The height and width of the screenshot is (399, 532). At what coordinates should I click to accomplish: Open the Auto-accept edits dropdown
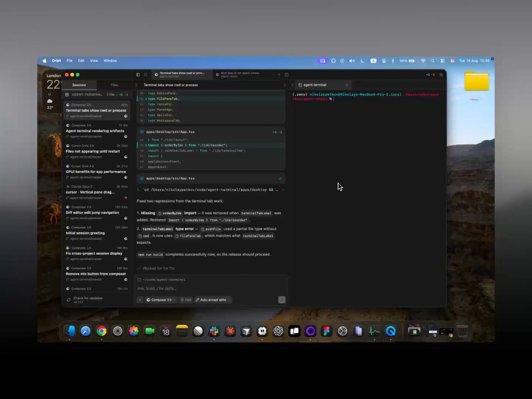pos(213,300)
